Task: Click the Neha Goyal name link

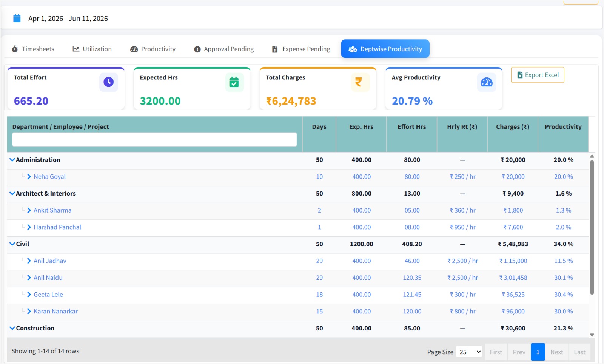Action: coord(49,177)
